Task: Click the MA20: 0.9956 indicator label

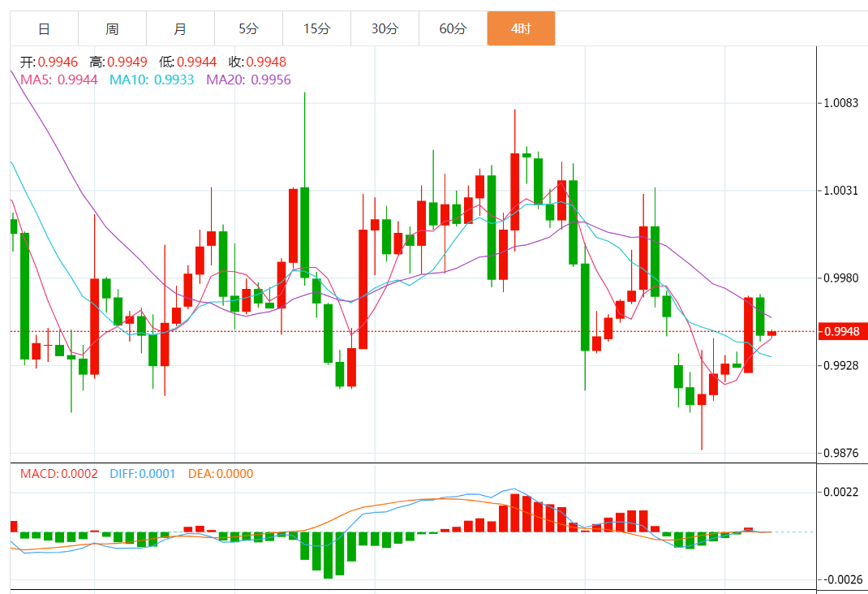Action: 248,80
